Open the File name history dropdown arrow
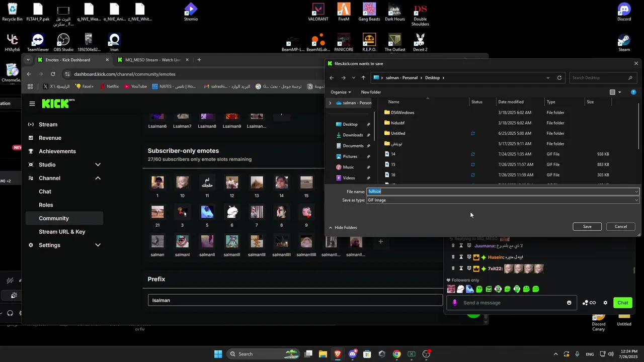644x362 pixels. (x=636, y=192)
